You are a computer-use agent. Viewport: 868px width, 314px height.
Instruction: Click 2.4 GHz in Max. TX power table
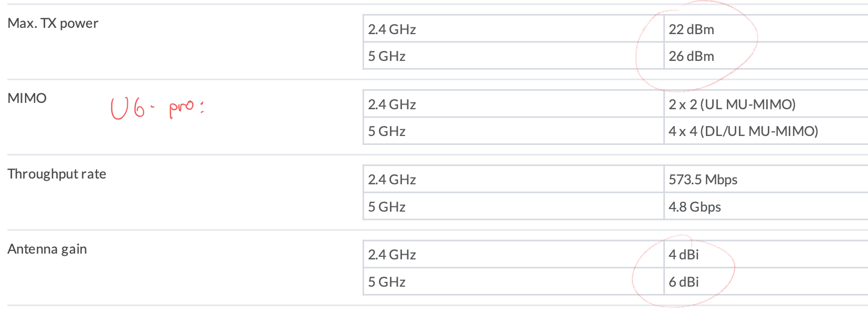pos(392,29)
